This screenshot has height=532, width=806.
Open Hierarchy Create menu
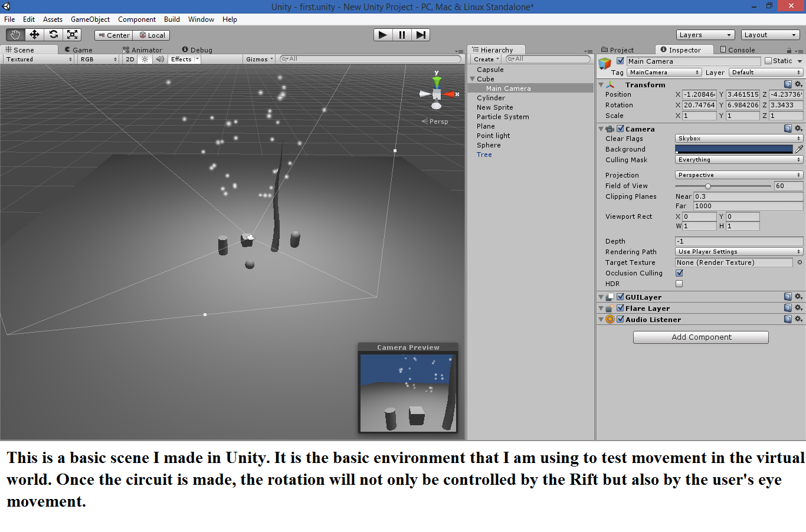(x=486, y=60)
